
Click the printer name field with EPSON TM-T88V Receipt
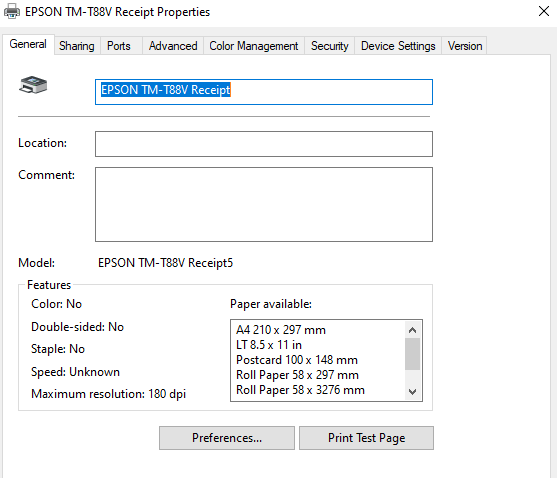[264, 92]
